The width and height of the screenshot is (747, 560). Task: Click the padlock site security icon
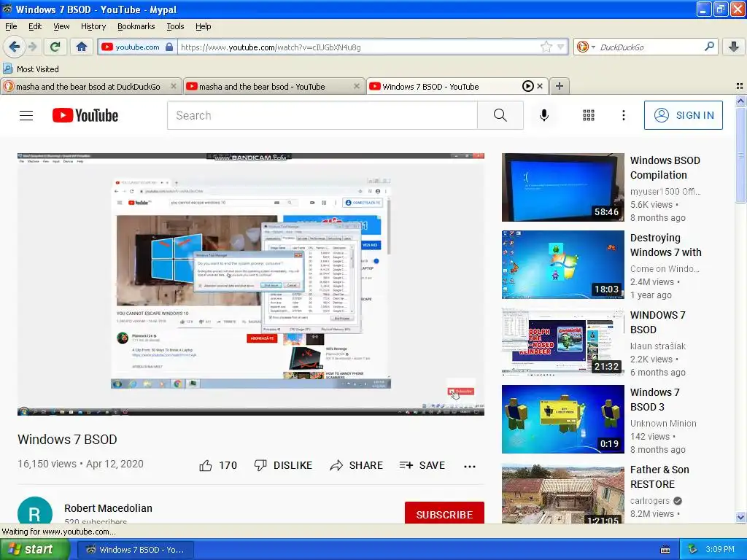coord(169,47)
